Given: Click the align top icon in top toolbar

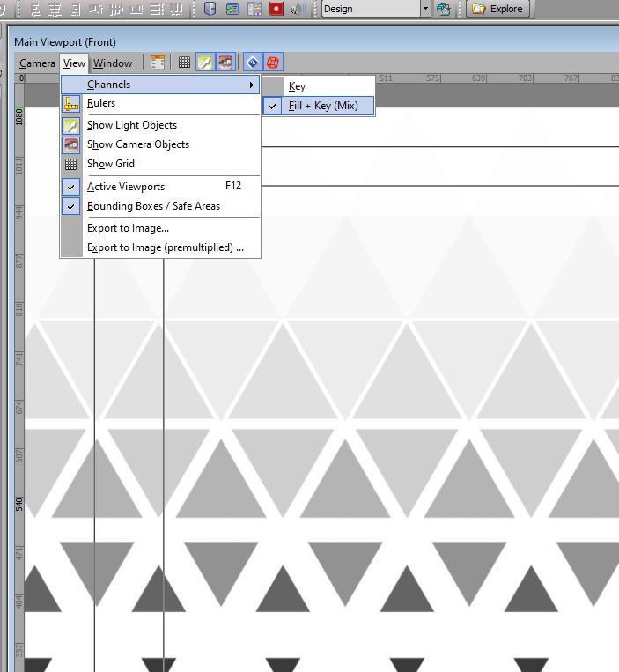Looking at the screenshot, I should click(x=96, y=9).
